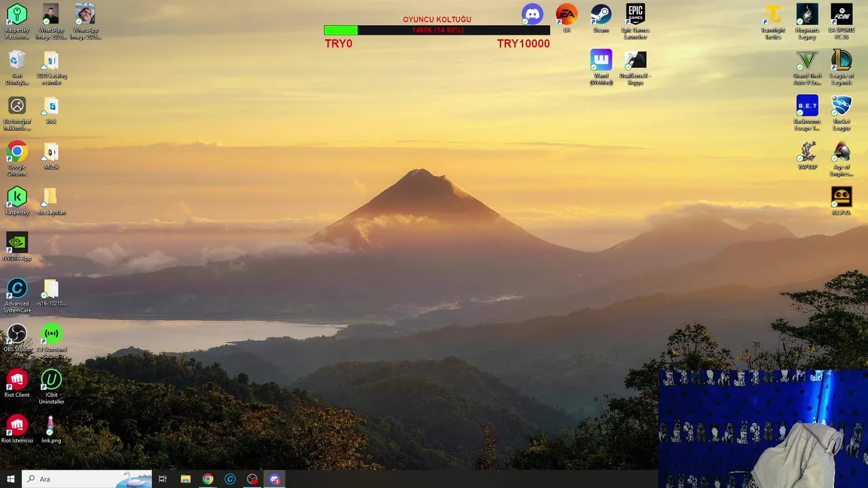Open the Recycle Bin (Geri Dönüşüm) icon
Screen dimensions: 868x488
click(x=17, y=68)
